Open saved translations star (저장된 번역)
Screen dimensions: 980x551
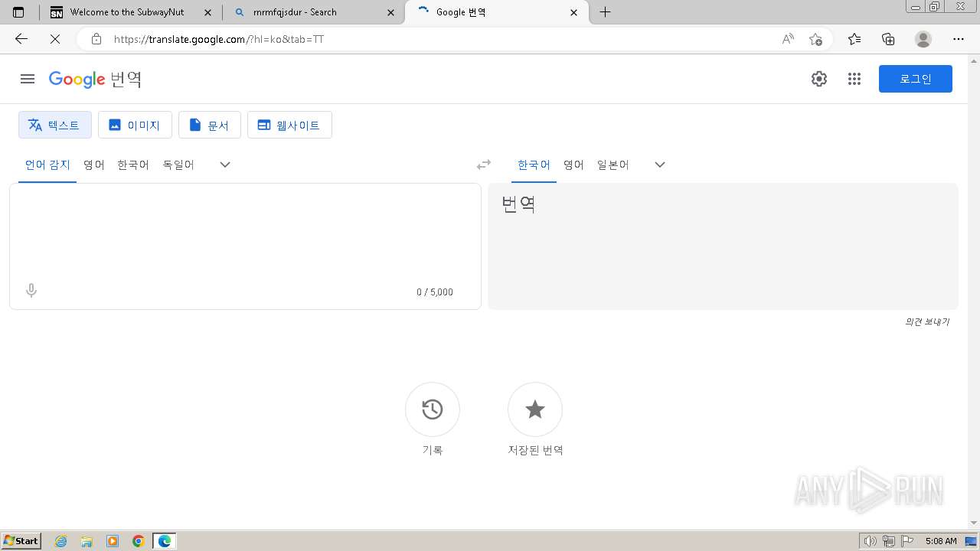535,409
